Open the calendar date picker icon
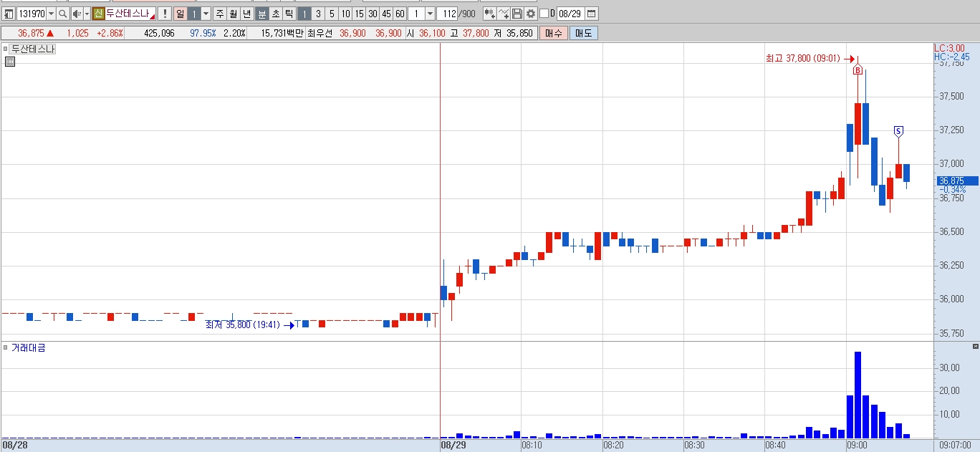 (591, 14)
